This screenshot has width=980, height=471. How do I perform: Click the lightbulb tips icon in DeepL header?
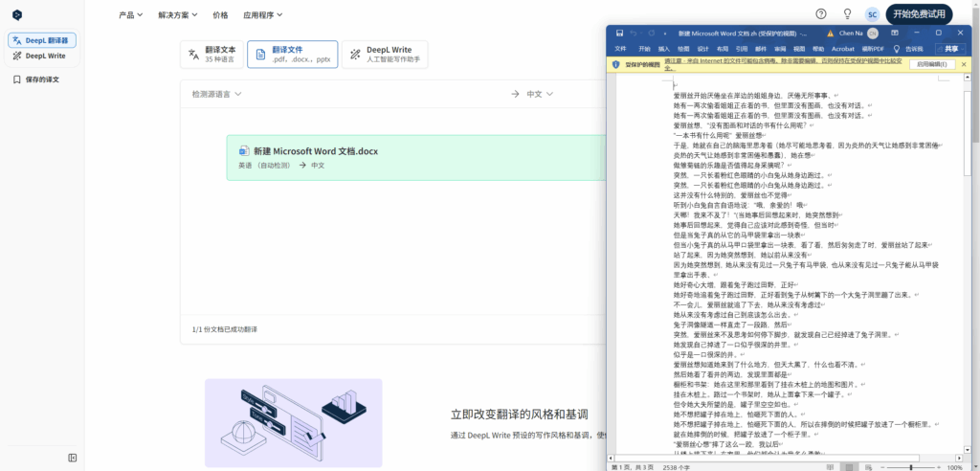pyautogui.click(x=848, y=13)
